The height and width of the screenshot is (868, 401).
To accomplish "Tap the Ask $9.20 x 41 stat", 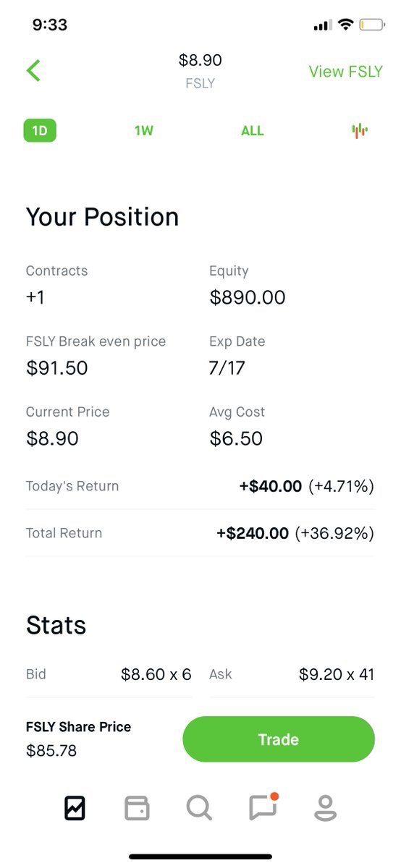I will pyautogui.click(x=292, y=674).
